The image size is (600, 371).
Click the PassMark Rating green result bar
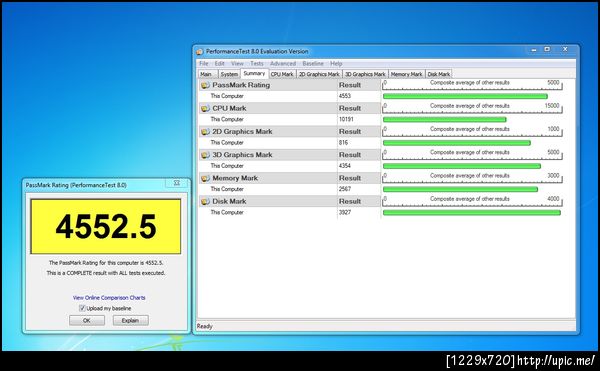(465, 96)
